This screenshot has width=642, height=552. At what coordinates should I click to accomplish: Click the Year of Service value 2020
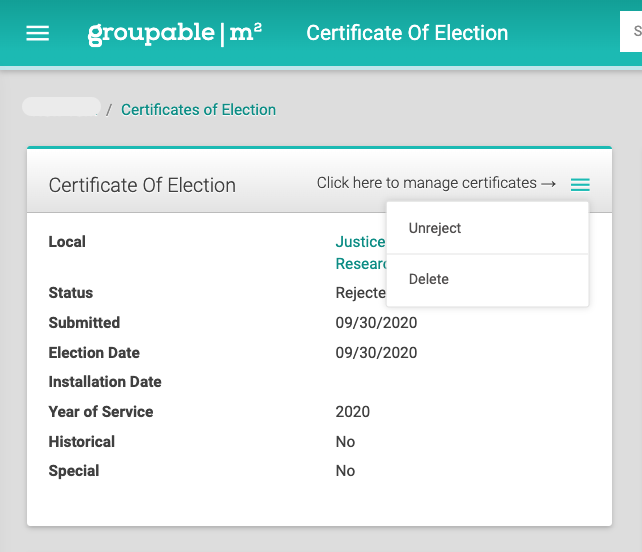353,412
